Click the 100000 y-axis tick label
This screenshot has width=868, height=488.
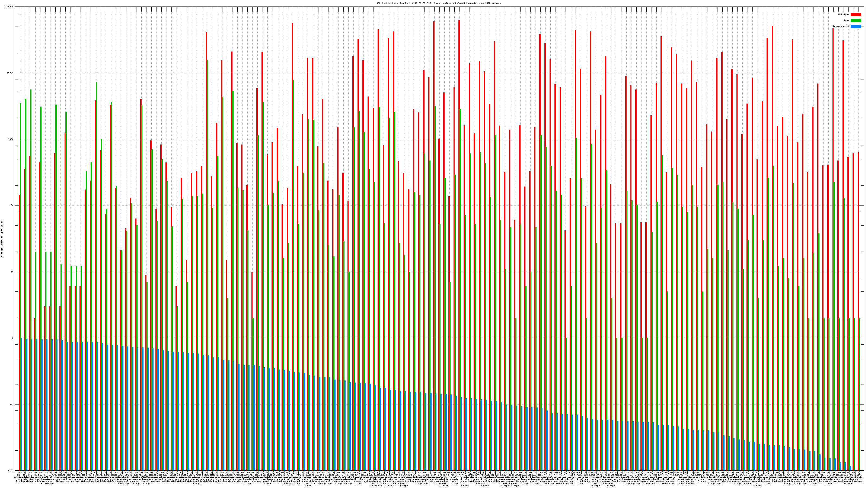[10, 7]
